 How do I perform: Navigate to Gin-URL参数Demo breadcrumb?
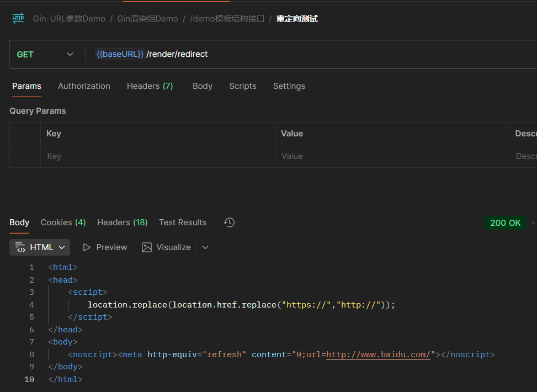pyautogui.click(x=69, y=19)
